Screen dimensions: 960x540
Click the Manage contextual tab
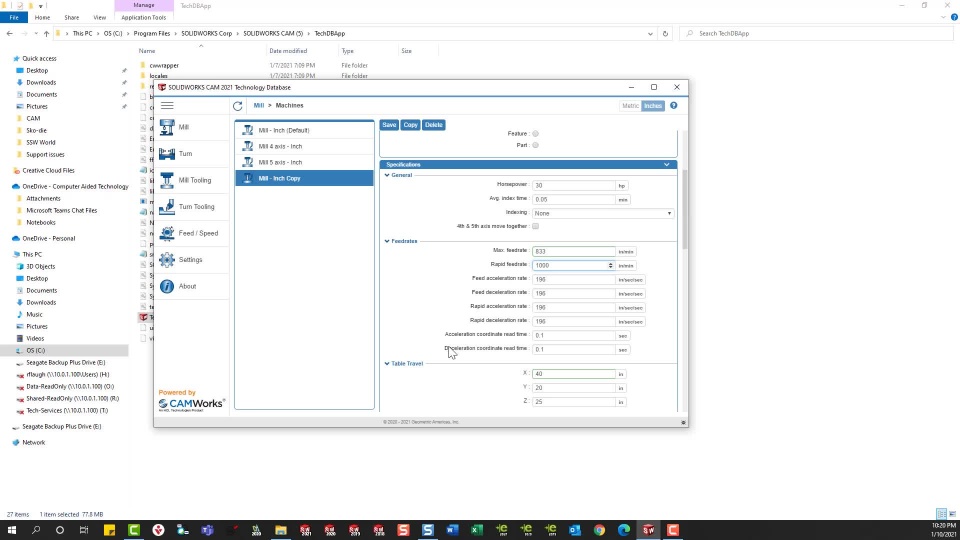[144, 6]
